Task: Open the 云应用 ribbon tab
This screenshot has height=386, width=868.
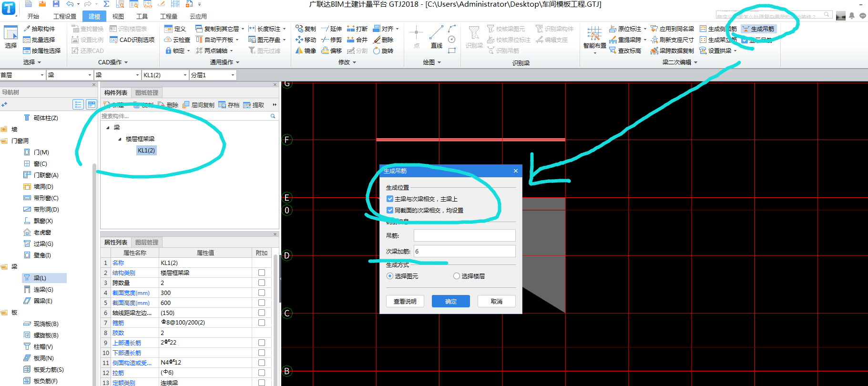Action: coord(198,16)
